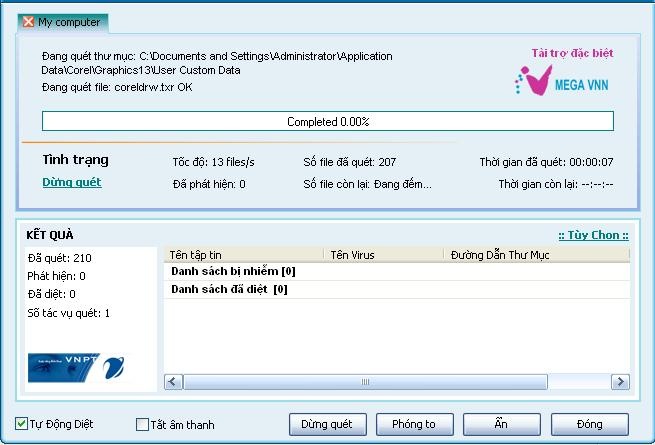Select the My computer scan tab
The image size is (655, 445).
[63, 23]
